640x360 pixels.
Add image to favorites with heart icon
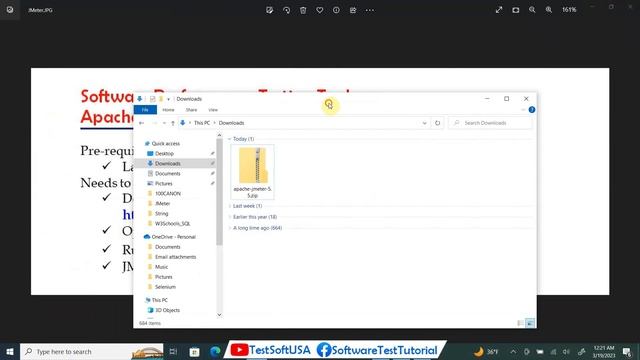[x=320, y=10]
